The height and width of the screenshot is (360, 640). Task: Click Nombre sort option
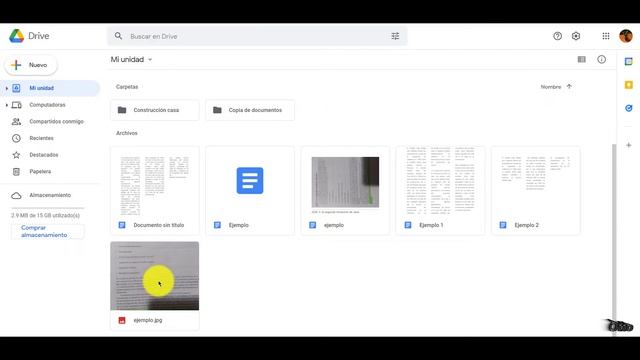point(551,87)
